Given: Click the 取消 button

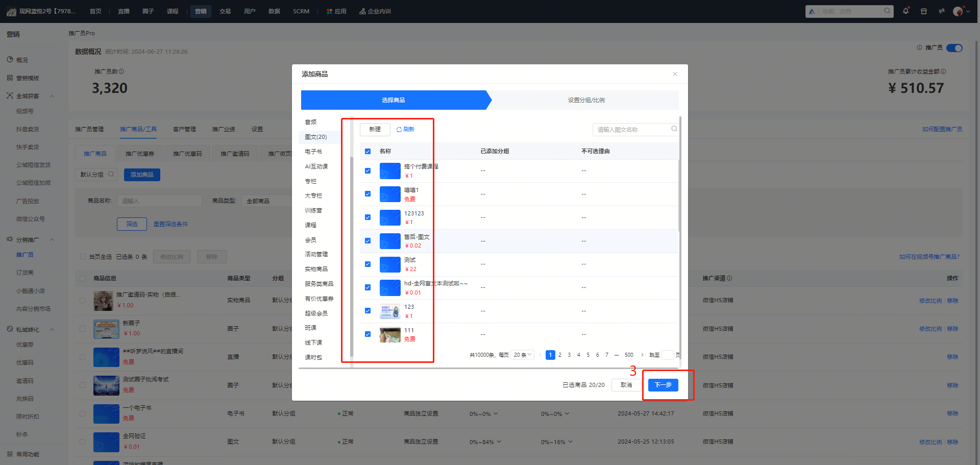Looking at the screenshot, I should pyautogui.click(x=626, y=385).
